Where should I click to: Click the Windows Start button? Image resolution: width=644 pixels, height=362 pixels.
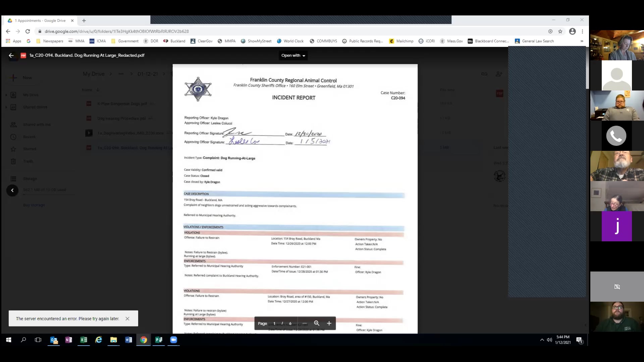point(9,340)
